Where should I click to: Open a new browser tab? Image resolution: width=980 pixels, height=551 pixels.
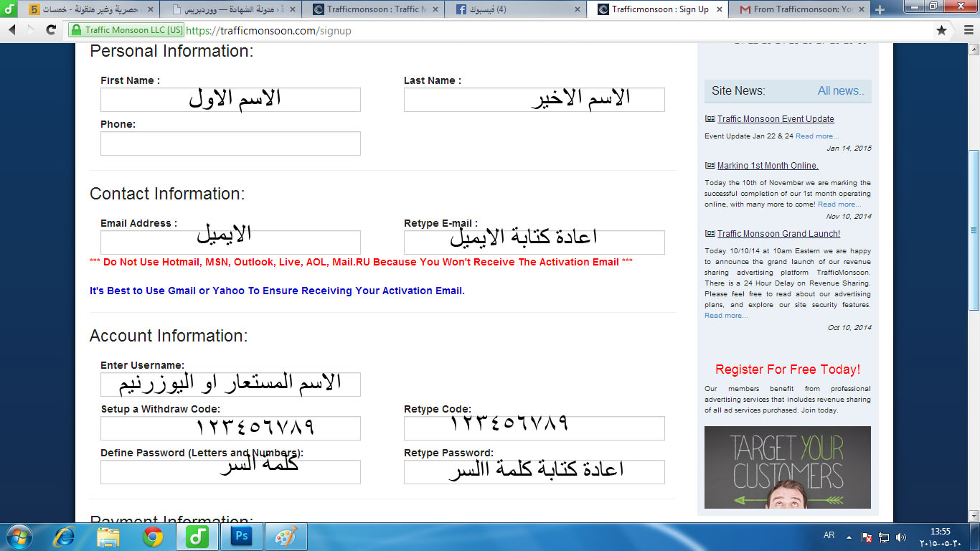click(x=880, y=9)
